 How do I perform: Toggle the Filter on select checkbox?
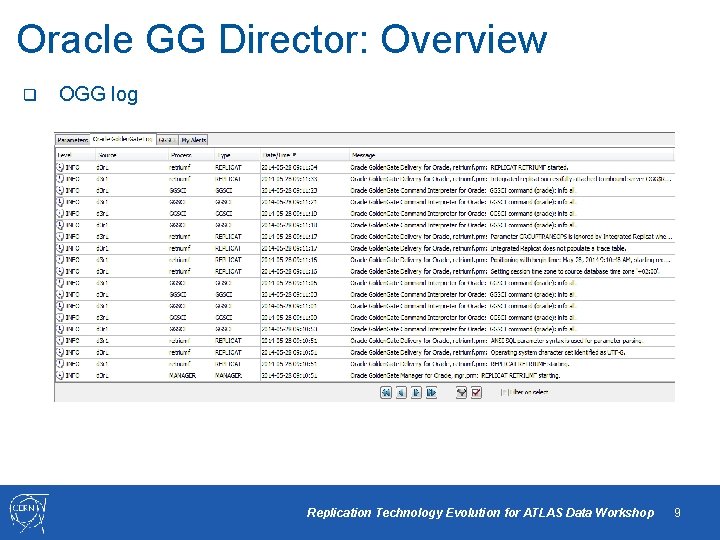click(x=503, y=393)
